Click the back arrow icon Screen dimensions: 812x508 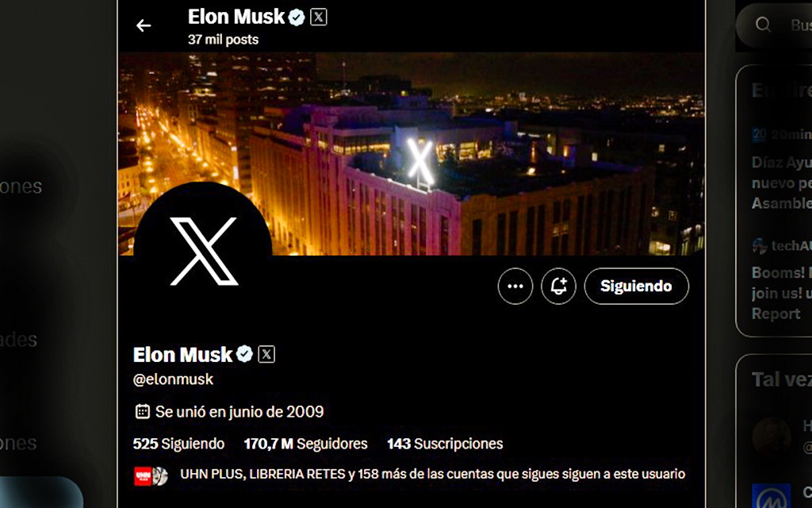pyautogui.click(x=144, y=25)
